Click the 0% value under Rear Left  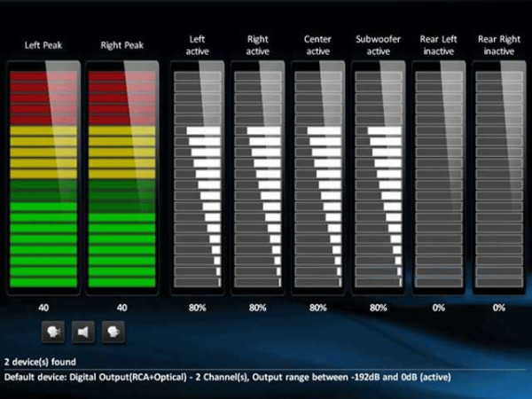click(x=439, y=308)
